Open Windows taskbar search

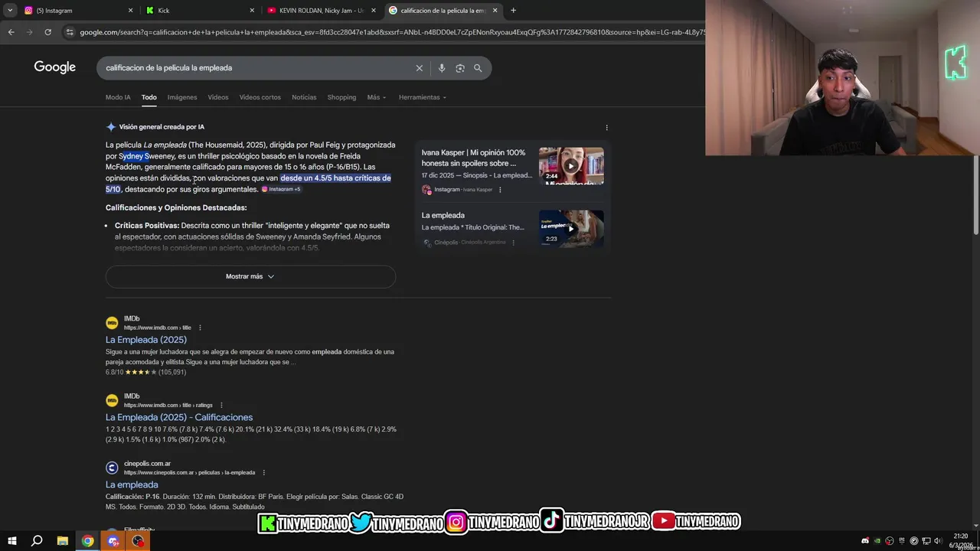point(37,541)
